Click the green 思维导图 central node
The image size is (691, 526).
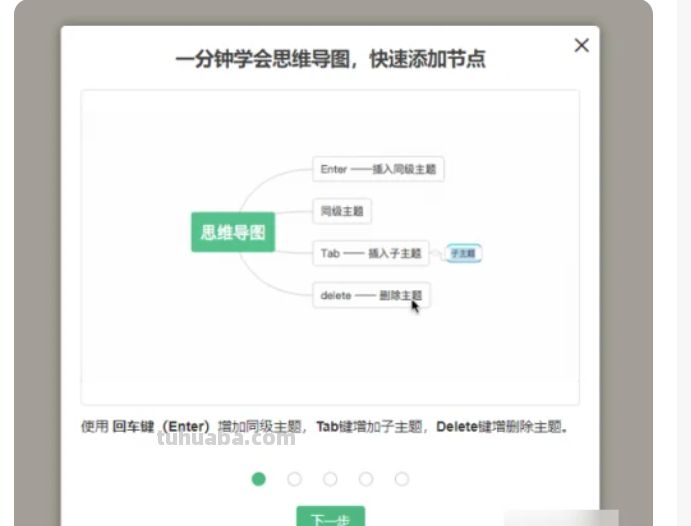click(233, 232)
